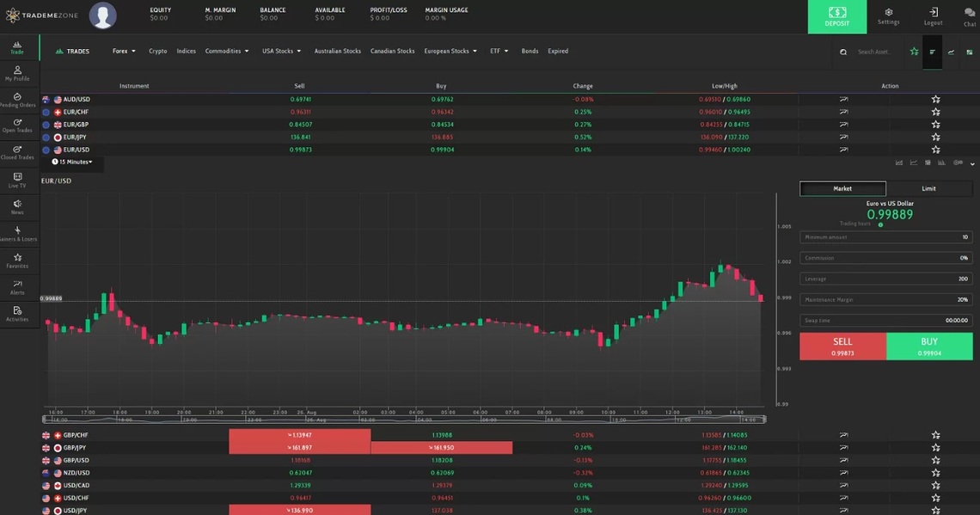Select the TRADES tab
The height and width of the screenshot is (515, 980).
click(72, 52)
